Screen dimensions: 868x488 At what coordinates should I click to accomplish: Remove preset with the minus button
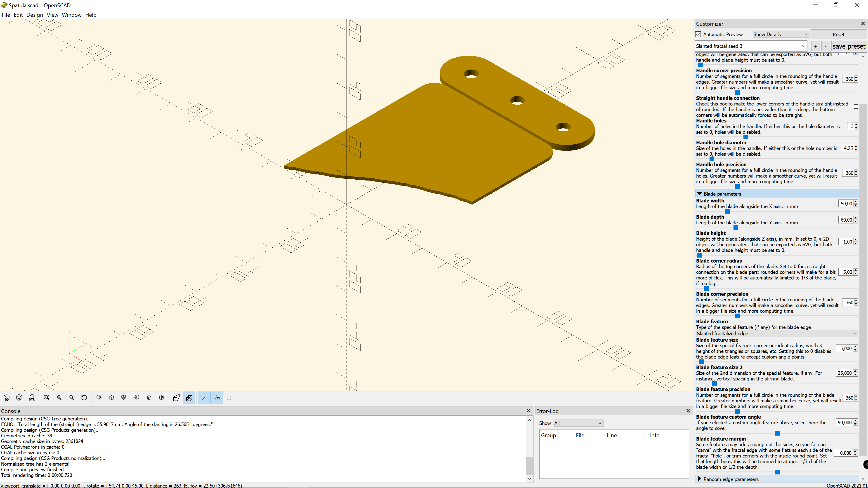point(826,46)
